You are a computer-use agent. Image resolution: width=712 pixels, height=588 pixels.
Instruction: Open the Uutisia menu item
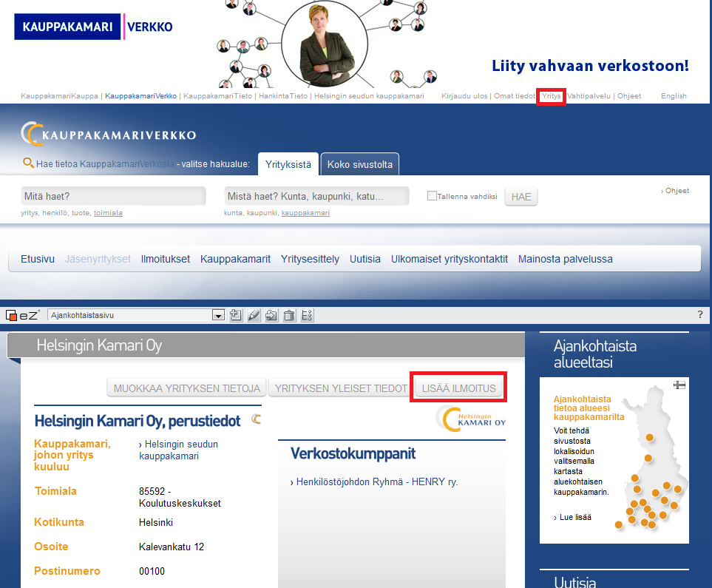pos(365,259)
